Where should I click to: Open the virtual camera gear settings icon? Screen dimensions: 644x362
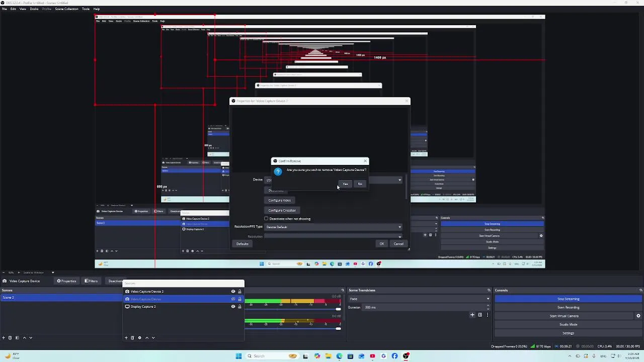click(x=638, y=316)
